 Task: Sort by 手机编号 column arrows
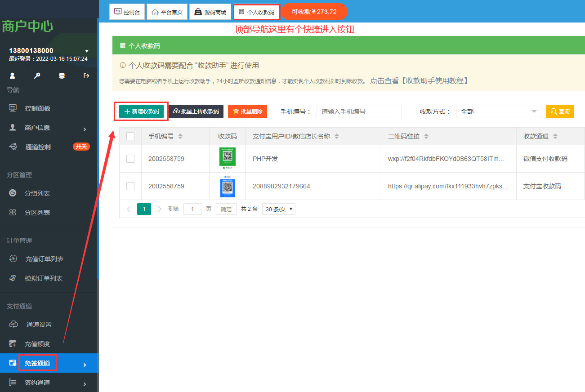pyautogui.click(x=180, y=136)
